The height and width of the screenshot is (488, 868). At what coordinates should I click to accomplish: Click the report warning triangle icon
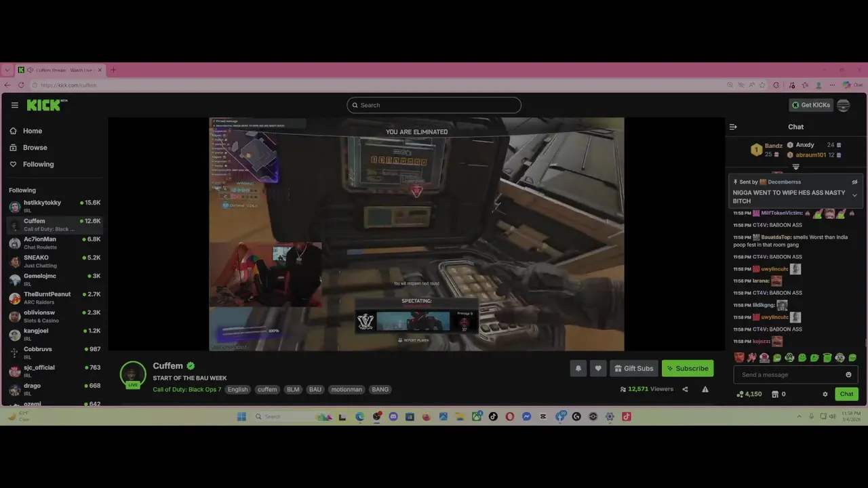click(x=705, y=389)
